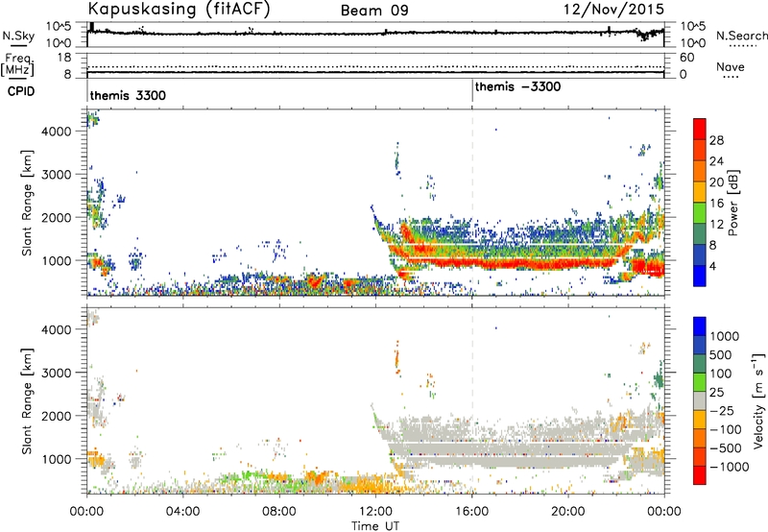Select the "Beam 09" label

pos(374,11)
